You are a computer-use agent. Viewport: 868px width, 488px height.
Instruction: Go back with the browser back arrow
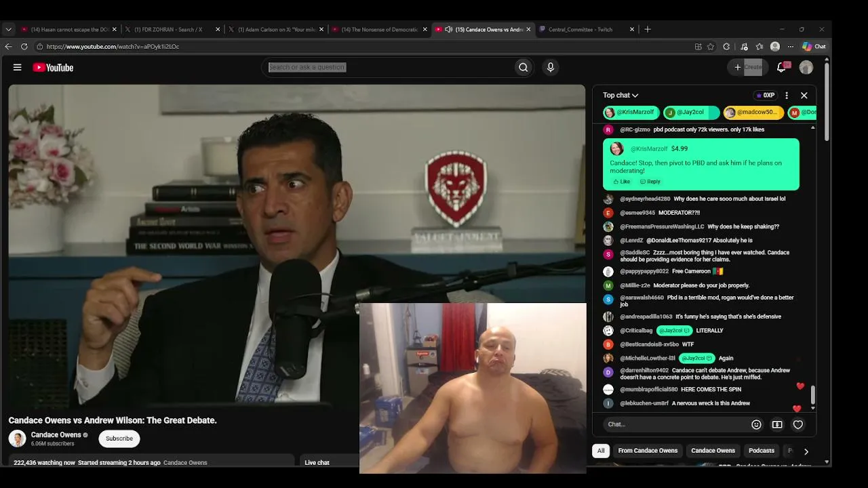tap(8, 47)
